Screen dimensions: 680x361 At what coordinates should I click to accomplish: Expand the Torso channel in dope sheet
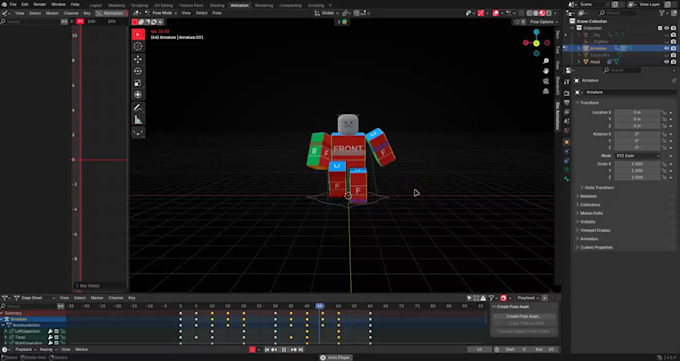coord(6,337)
